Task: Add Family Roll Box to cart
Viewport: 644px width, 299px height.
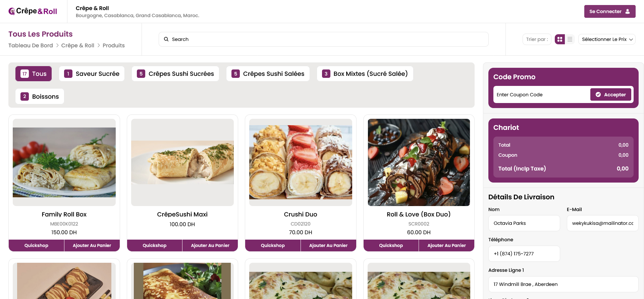Action: [92, 245]
